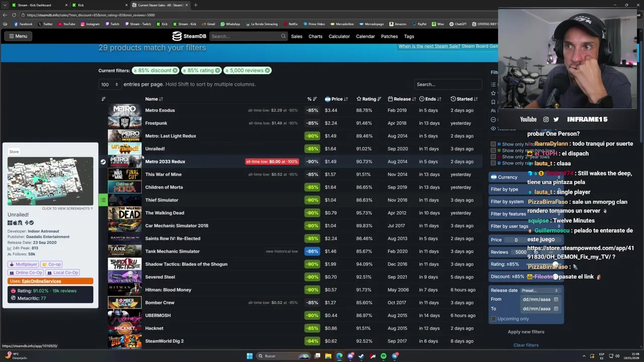The image size is (644, 362).
Task: Click the follow icon on Metro 2033 Redux row
Action: [x=103, y=161]
